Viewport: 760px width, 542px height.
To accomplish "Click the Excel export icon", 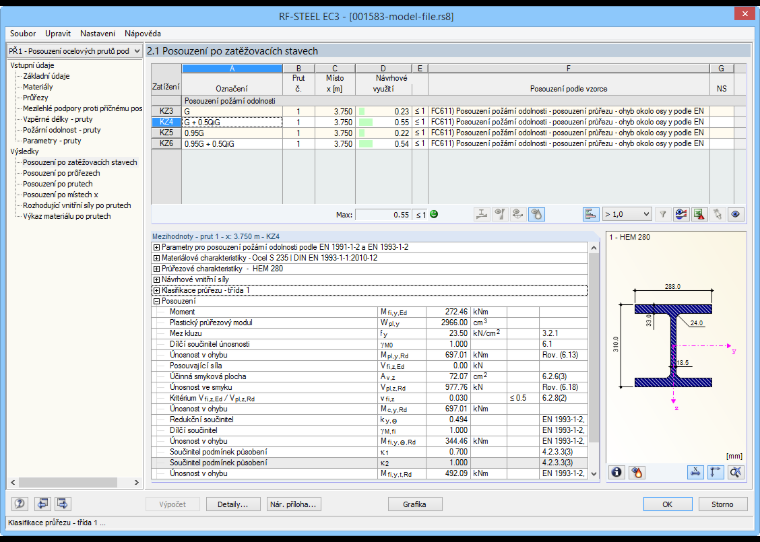I will click(699, 214).
